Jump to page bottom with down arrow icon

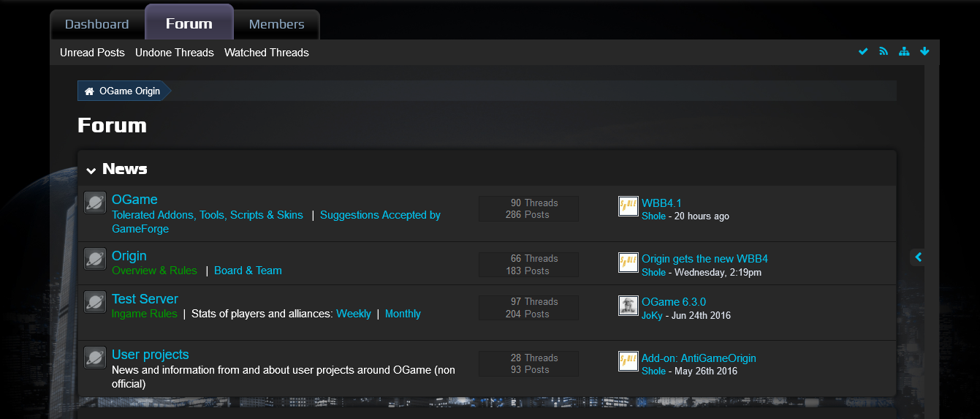click(x=924, y=51)
